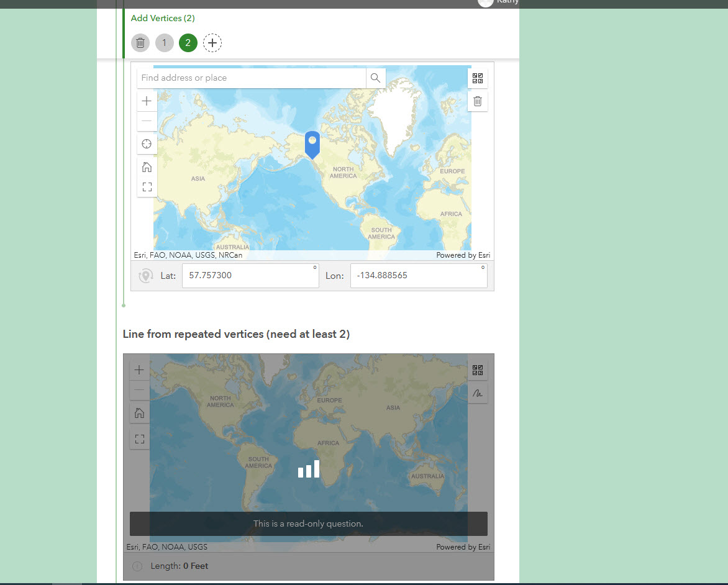Zoom out on the Add Vertices map
This screenshot has width=728, height=585.
click(x=147, y=121)
